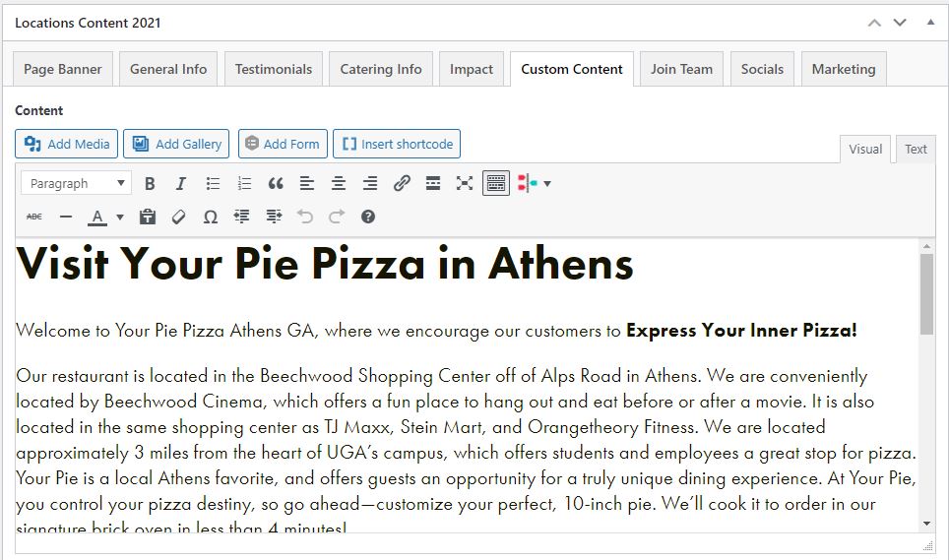949x560 pixels.
Task: Click the bold text 'Express Your Inner Pizza!'
Action: [741, 331]
